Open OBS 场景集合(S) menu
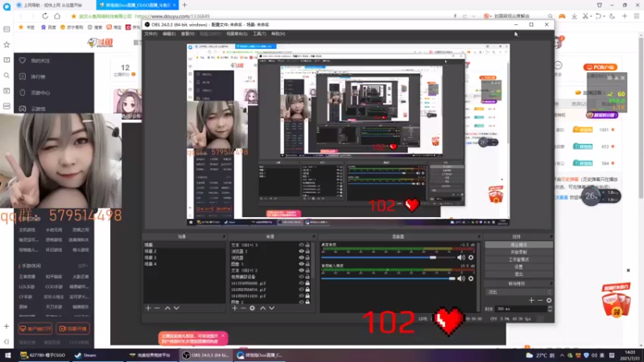Image resolution: width=644 pixels, height=362 pixels. 237,34
